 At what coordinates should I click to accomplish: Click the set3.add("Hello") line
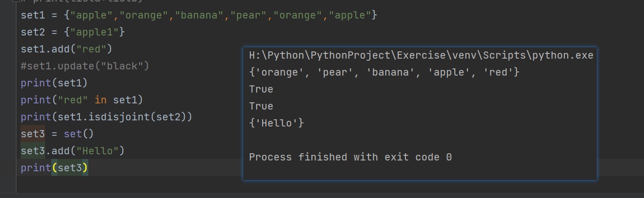pyautogui.click(x=73, y=151)
